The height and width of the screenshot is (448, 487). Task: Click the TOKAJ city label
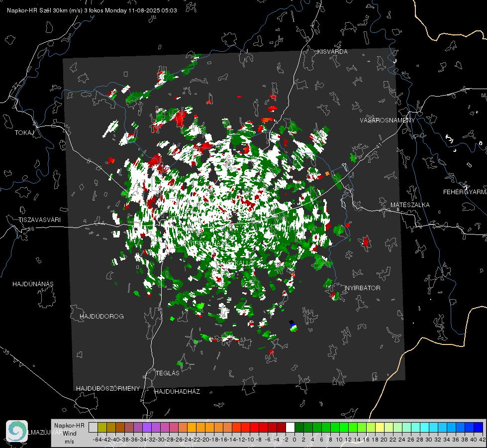[24, 133]
